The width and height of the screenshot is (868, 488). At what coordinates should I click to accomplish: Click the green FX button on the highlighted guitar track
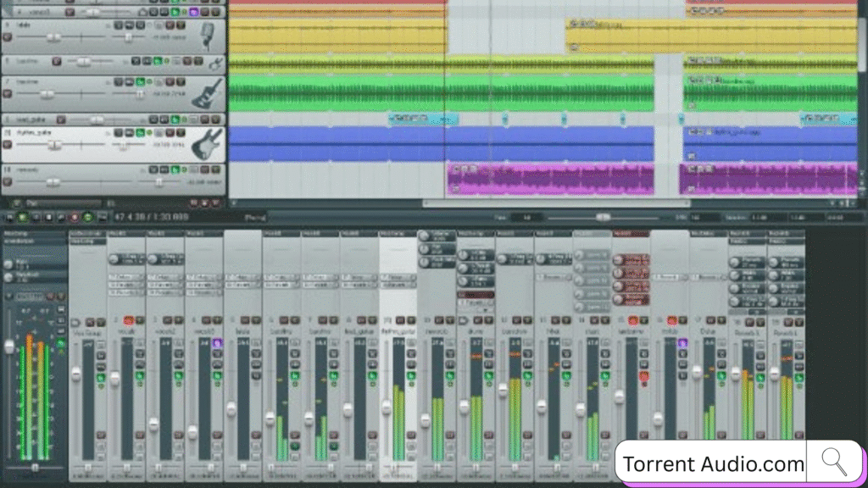[138, 132]
